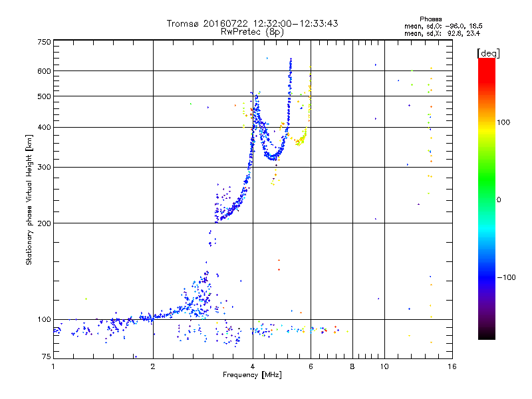Click the 'Frequency [MHz]' x-axis label
The image size is (532, 399).
(x=252, y=375)
